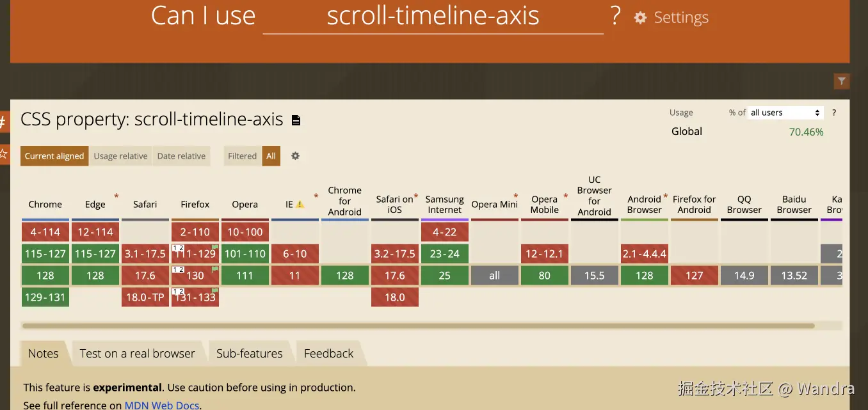This screenshot has height=410, width=868.
Task: Click Opera Mobile 80 cell
Action: 545,276
